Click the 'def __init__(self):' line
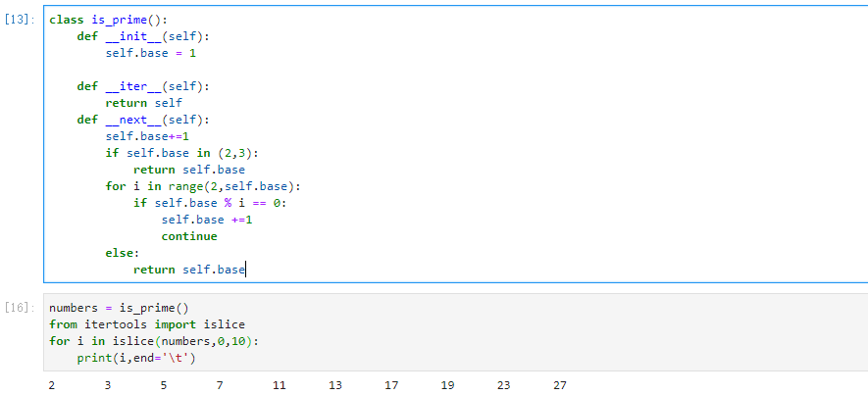This screenshot has width=868, height=395. click(x=143, y=36)
